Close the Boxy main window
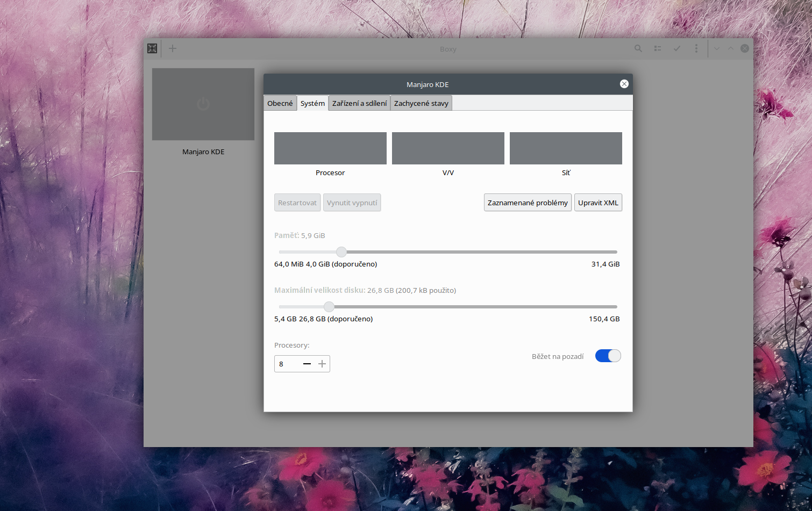The height and width of the screenshot is (511, 812). point(745,48)
